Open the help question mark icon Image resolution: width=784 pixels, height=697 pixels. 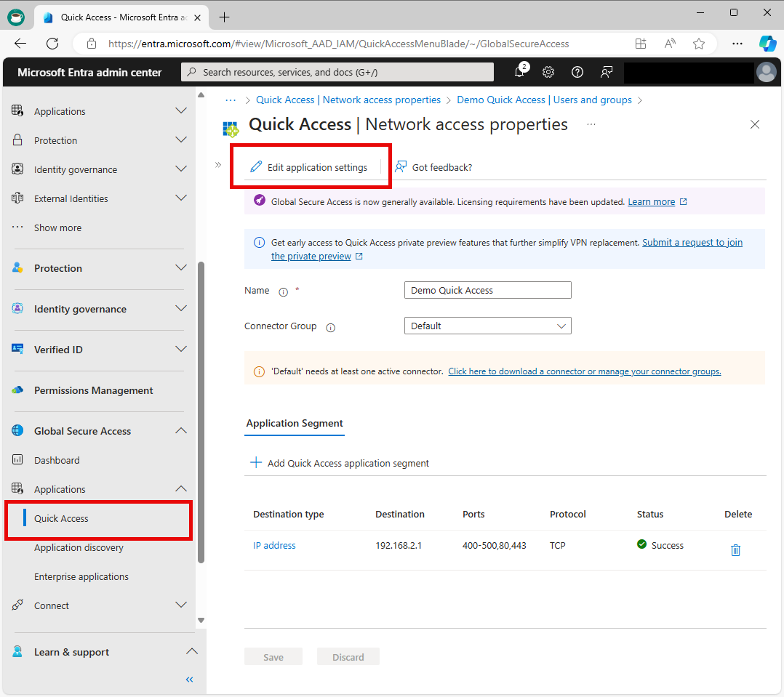[x=577, y=72]
